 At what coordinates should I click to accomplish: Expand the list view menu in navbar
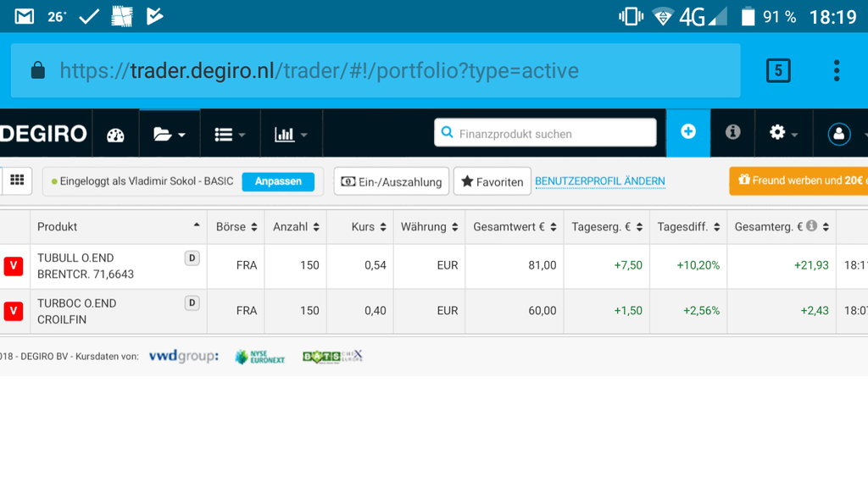pyautogui.click(x=230, y=134)
